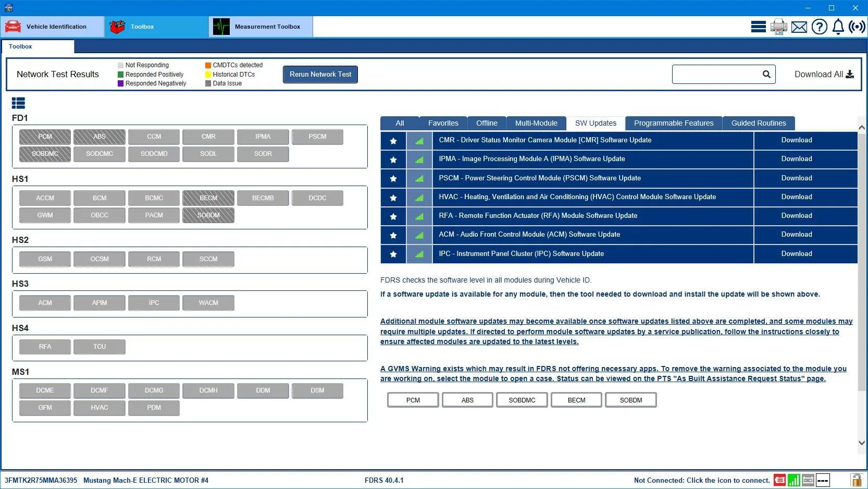The height and width of the screenshot is (489, 868).
Task: Click the signal bars icon on the CMR row
Action: 419,140
